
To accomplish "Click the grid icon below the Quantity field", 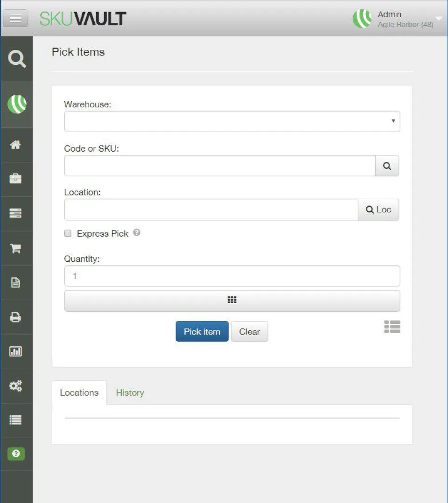I will point(232,300).
